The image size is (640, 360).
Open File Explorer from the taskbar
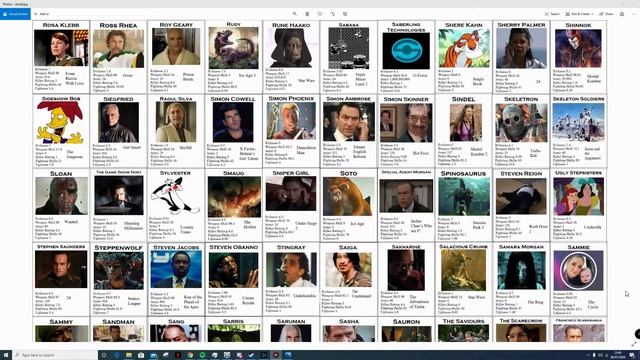pyautogui.click(x=129, y=355)
